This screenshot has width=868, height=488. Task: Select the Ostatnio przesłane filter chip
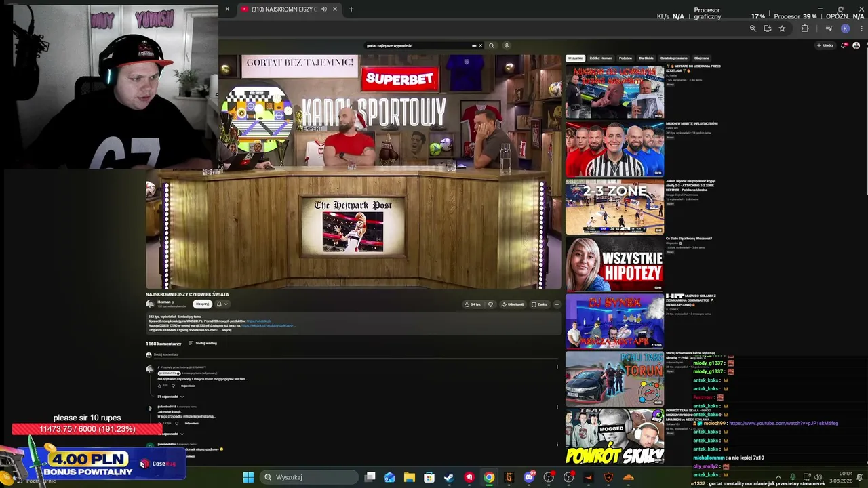(x=674, y=58)
